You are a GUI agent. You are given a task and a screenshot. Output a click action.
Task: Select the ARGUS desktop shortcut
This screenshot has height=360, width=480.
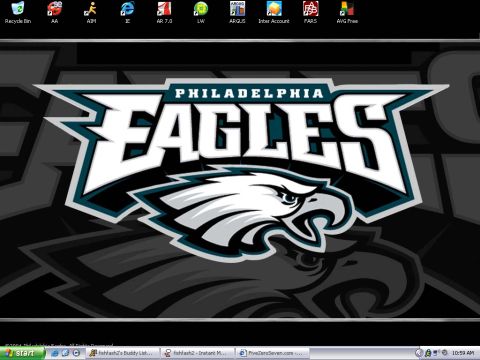tap(237, 12)
